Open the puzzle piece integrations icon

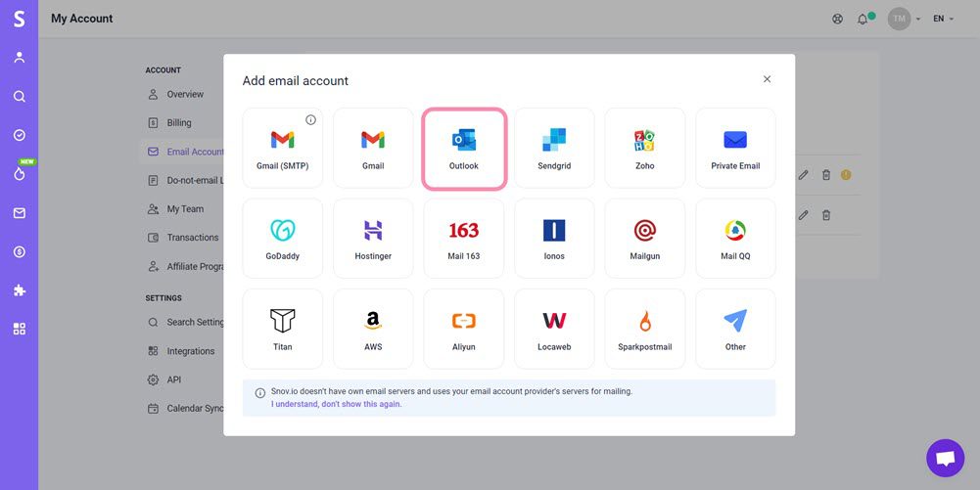coord(20,290)
